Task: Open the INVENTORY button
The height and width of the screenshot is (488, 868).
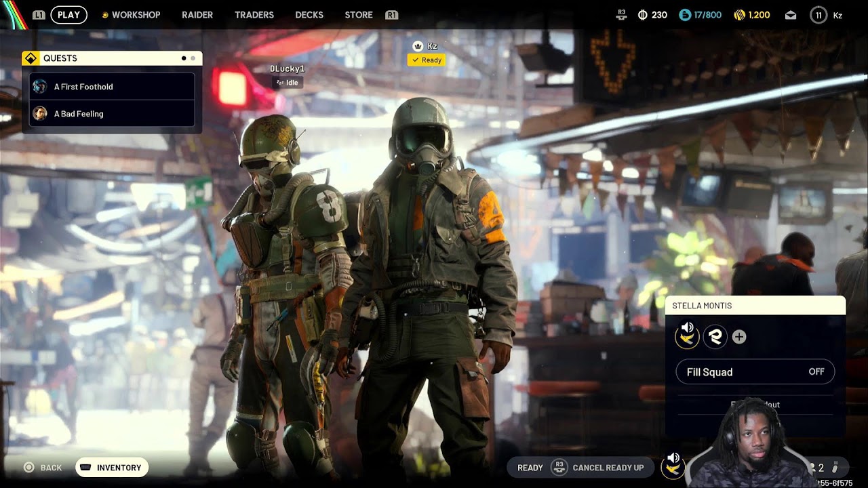Action: pyautogui.click(x=112, y=468)
